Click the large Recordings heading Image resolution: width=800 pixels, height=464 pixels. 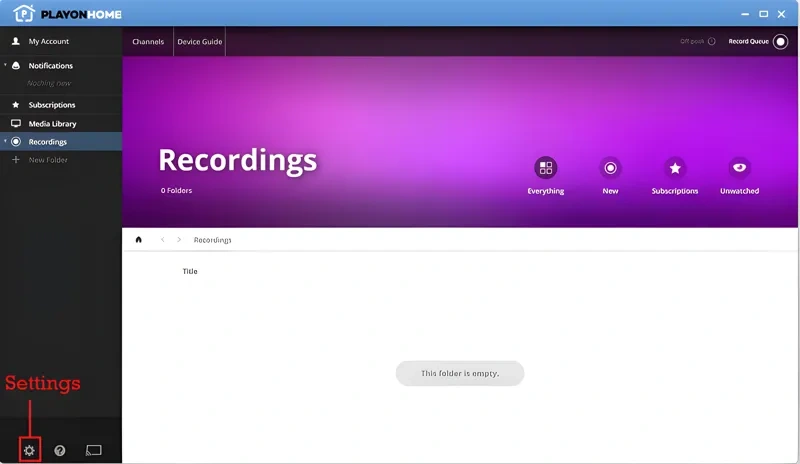pos(237,160)
